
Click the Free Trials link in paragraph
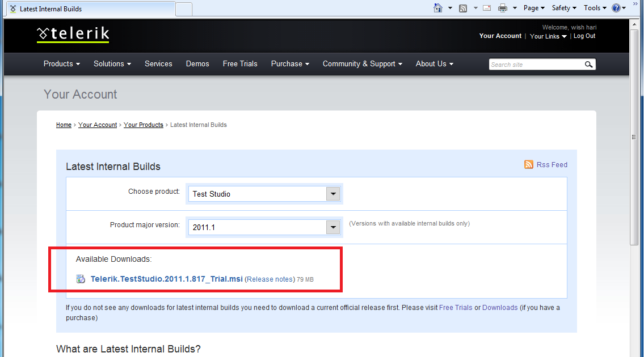(x=456, y=307)
